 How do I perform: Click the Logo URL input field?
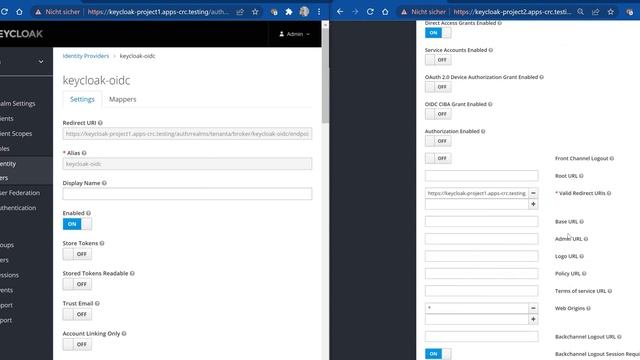(x=482, y=256)
